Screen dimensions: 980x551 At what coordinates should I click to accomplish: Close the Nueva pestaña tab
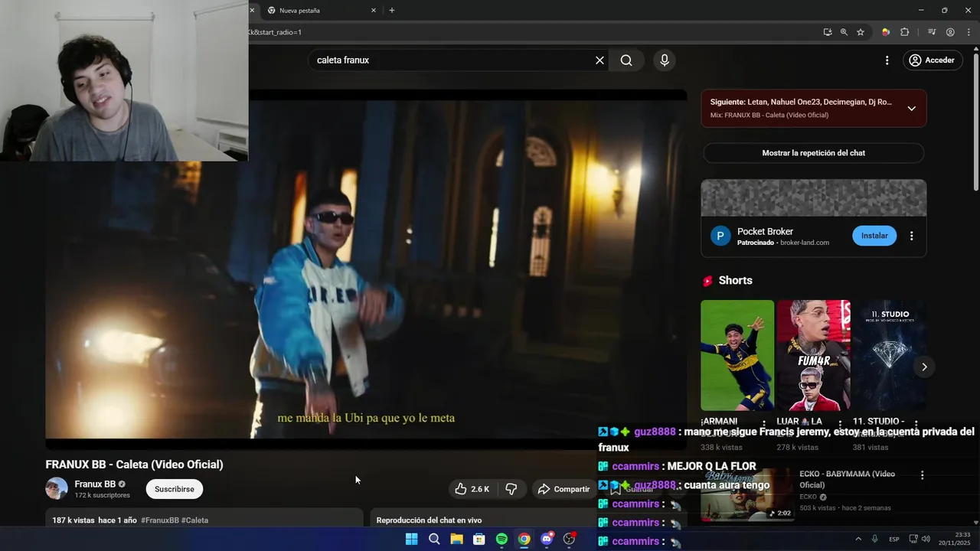374,11
